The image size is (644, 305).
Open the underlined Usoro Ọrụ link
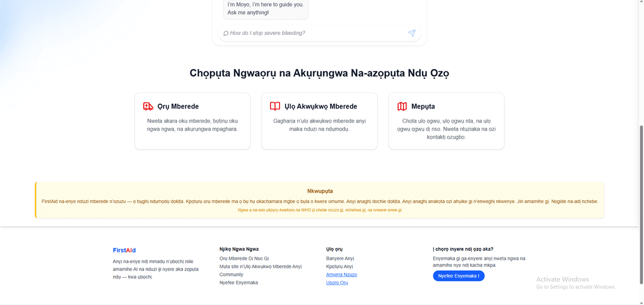point(337,282)
